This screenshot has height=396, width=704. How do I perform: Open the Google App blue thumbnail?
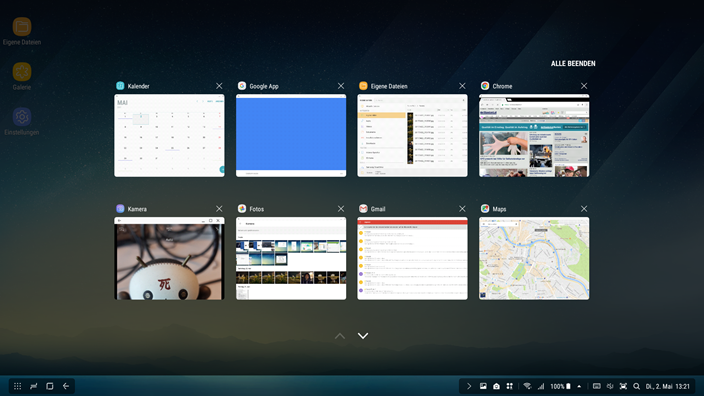pos(291,136)
